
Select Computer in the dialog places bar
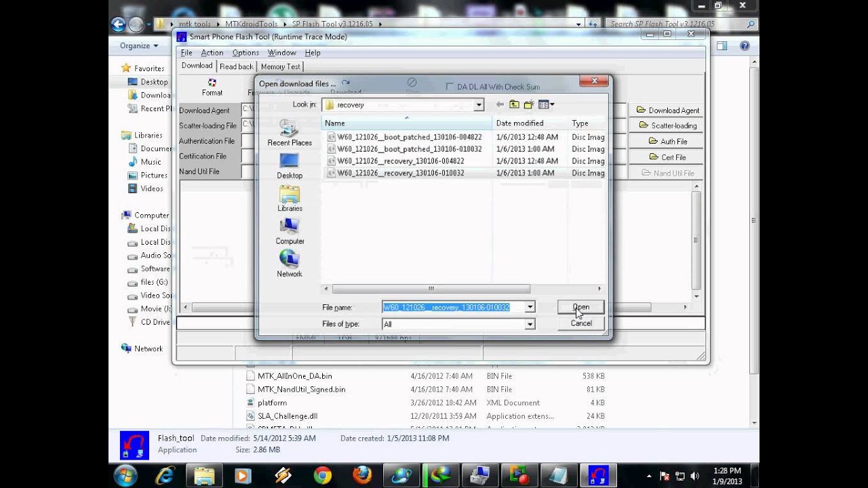(x=290, y=231)
